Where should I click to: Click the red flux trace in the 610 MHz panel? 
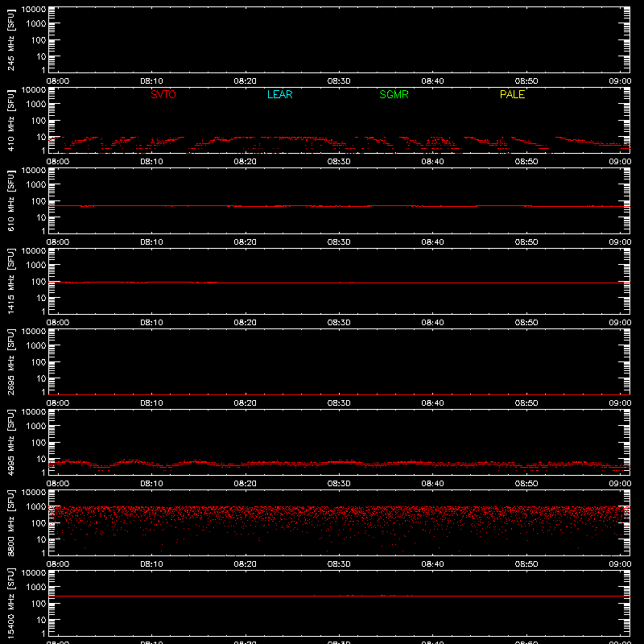[x=339, y=206]
